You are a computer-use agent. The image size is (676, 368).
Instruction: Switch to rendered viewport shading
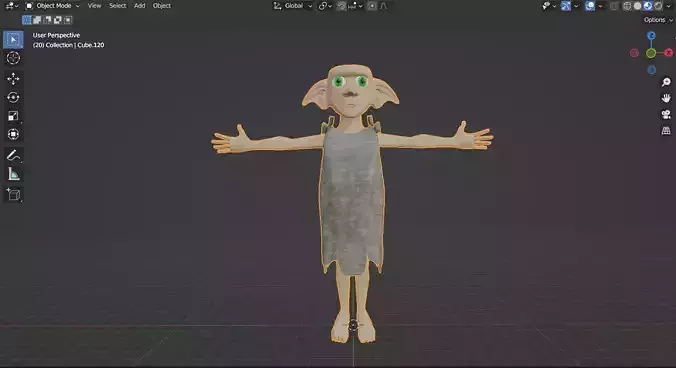pos(658,6)
